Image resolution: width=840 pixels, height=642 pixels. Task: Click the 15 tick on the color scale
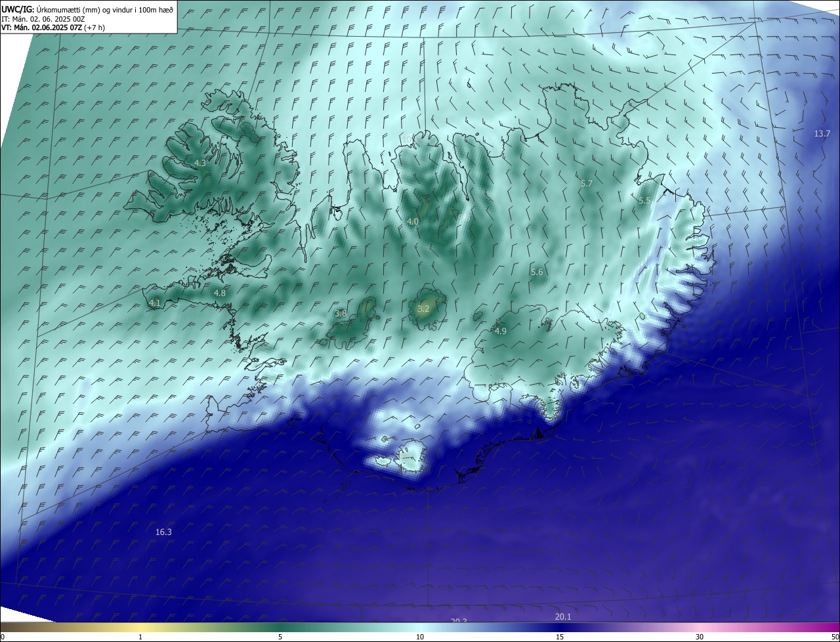tap(560, 637)
